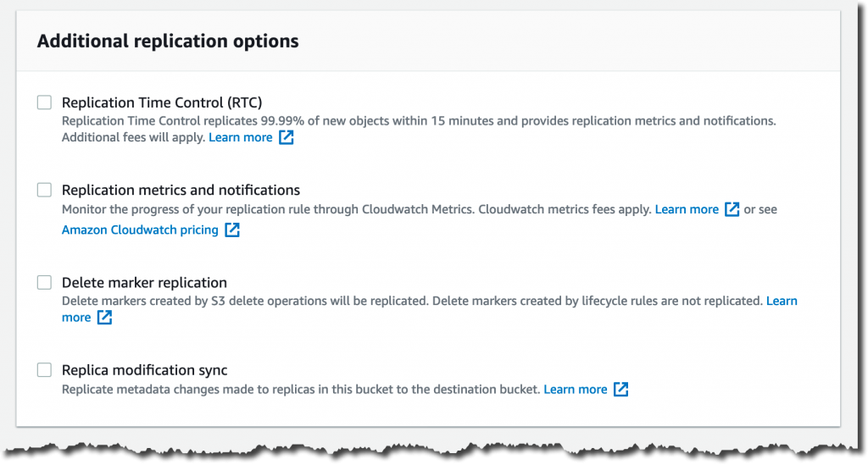868x465 pixels.
Task: Open Learn more link for replication metrics fees
Action: [687, 209]
